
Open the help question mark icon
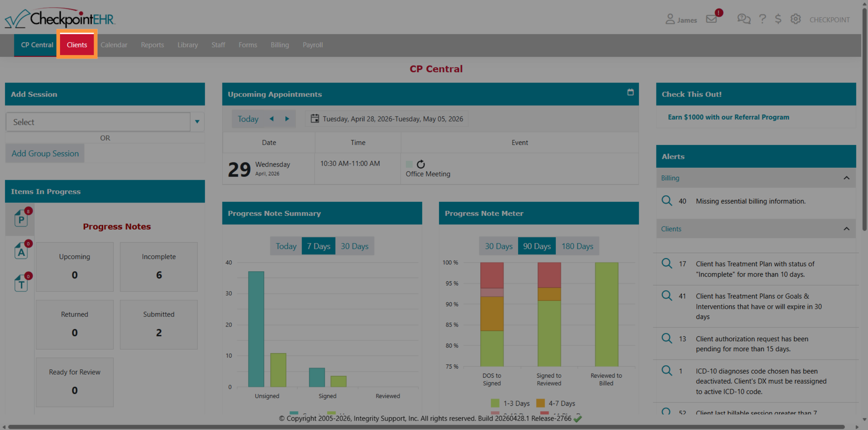click(x=762, y=19)
